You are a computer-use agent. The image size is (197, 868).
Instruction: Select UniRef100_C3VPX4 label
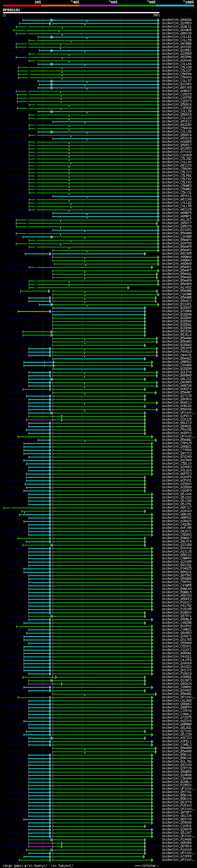(x=177, y=711)
